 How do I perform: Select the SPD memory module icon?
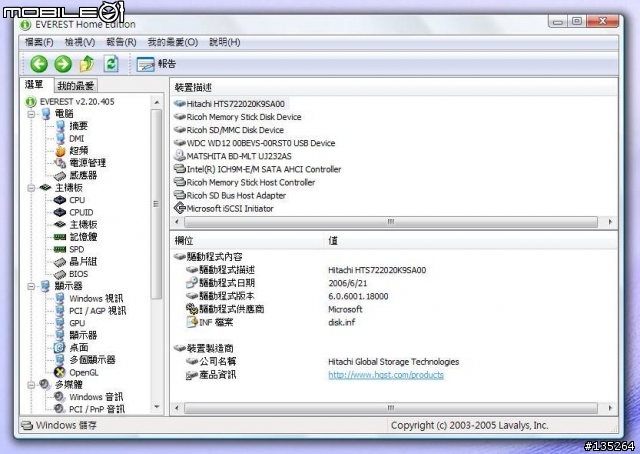click(x=60, y=249)
